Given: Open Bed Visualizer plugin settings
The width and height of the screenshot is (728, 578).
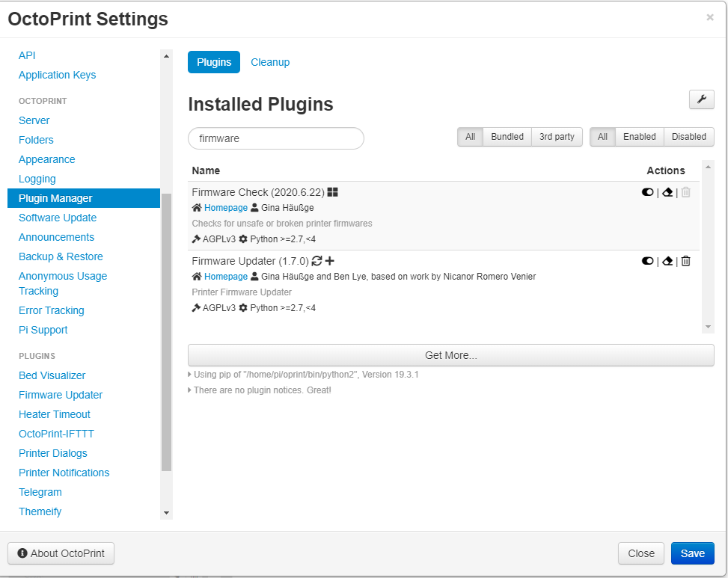Looking at the screenshot, I should tap(52, 375).
